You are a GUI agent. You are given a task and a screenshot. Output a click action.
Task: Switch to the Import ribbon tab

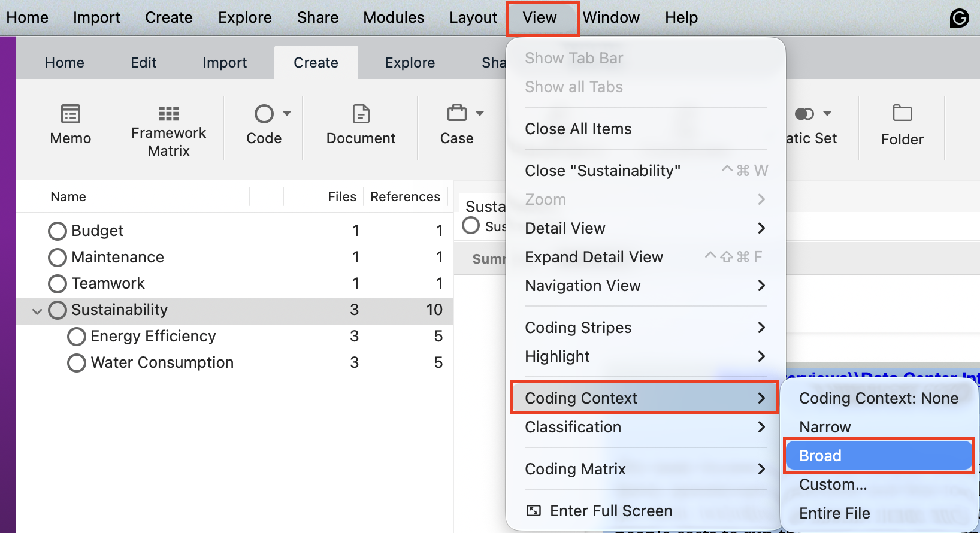point(225,63)
